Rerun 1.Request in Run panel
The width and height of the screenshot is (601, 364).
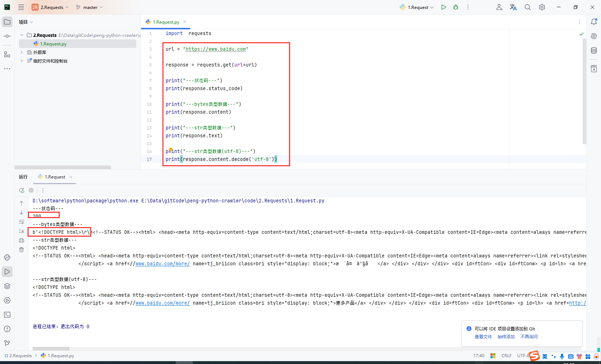click(x=22, y=190)
